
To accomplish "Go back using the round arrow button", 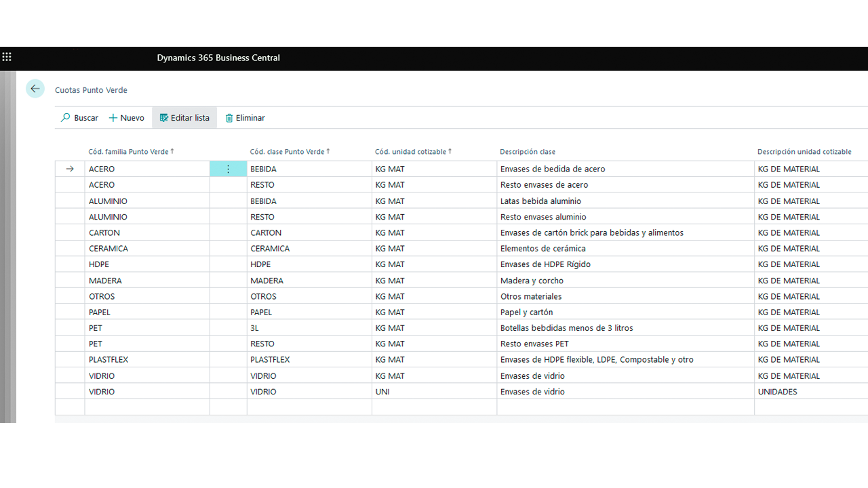I will pos(35,89).
